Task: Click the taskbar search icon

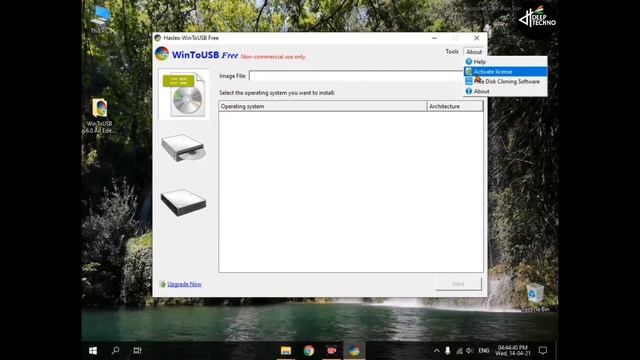Action: pos(116,351)
